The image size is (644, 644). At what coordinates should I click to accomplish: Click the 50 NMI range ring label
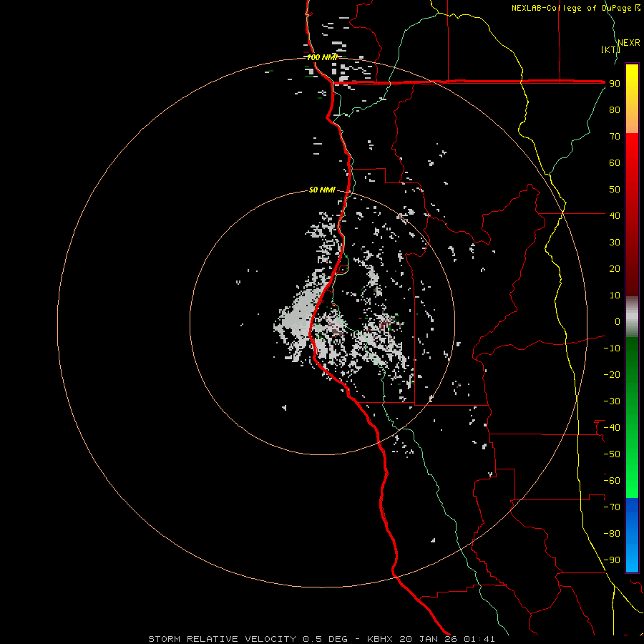pos(322,190)
